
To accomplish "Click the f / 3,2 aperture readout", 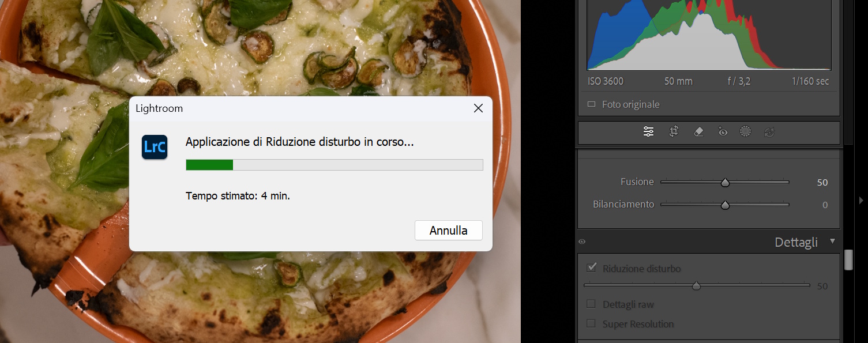I will coord(739,81).
